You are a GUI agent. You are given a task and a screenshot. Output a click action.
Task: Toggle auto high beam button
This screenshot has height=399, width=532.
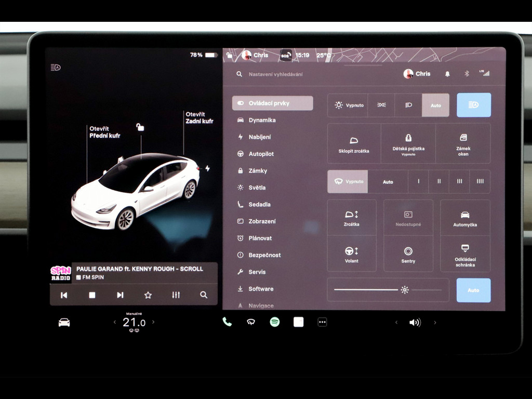tap(473, 105)
